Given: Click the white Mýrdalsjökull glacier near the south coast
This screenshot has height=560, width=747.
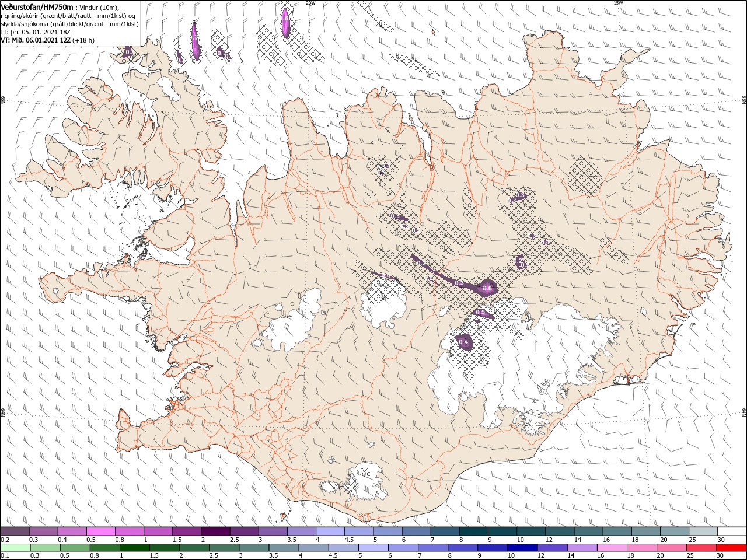Looking at the screenshot, I should [366, 481].
